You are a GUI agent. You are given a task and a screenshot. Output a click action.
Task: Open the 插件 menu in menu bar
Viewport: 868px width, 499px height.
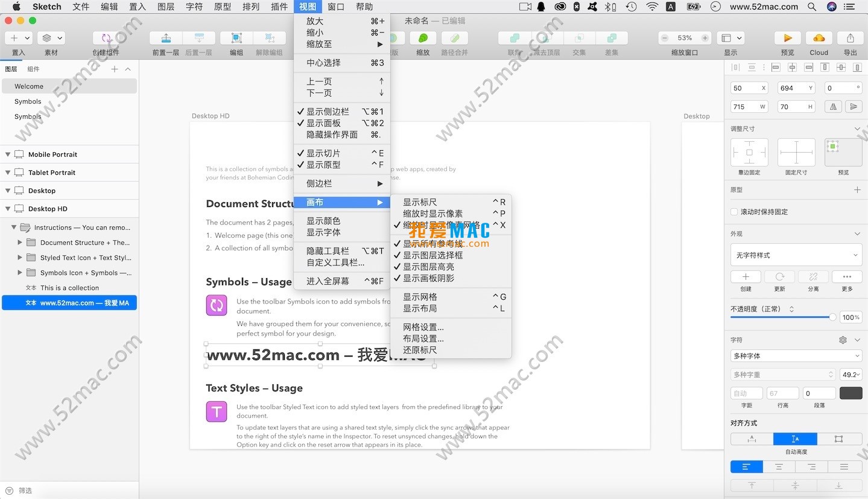[x=279, y=7]
